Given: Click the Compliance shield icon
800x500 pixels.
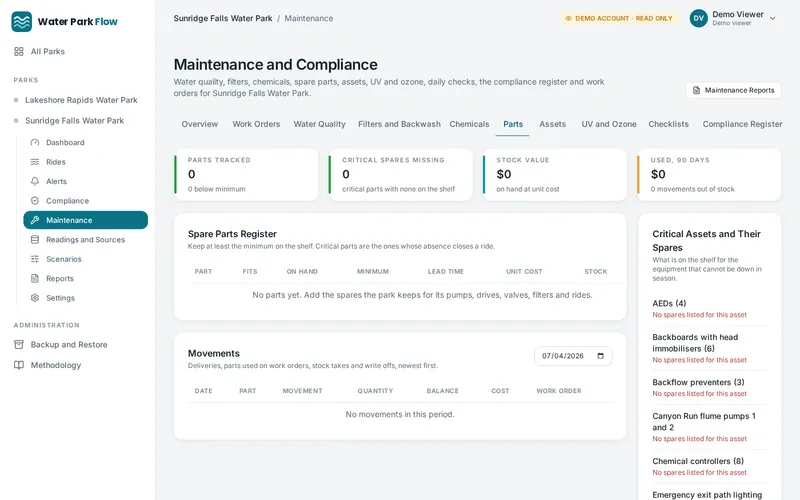Looking at the screenshot, I should (x=35, y=201).
